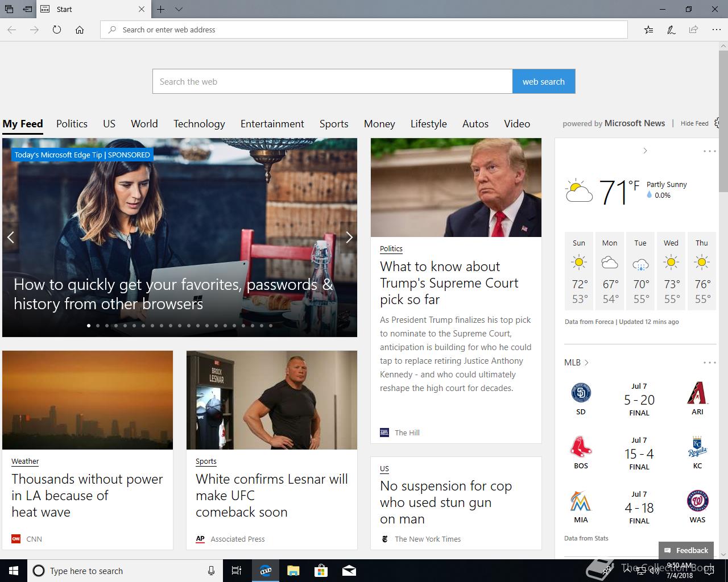Add notes with the pen icon
The image size is (728, 582).
click(x=671, y=30)
